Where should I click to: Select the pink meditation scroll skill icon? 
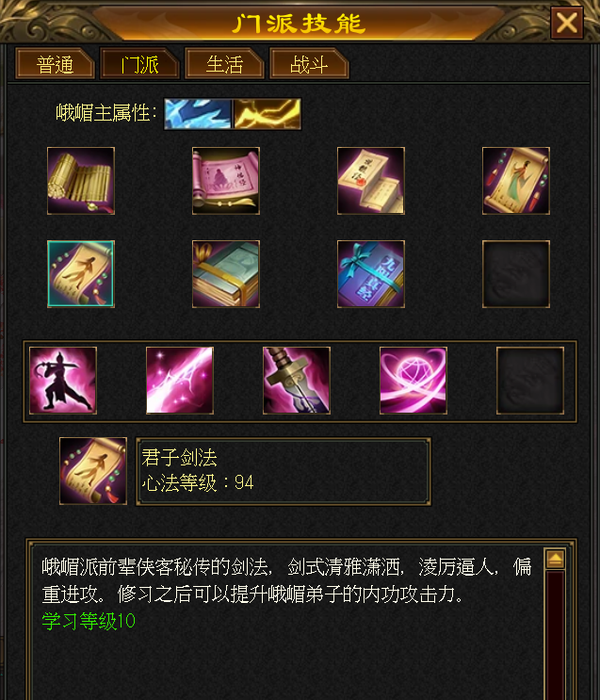[226, 181]
